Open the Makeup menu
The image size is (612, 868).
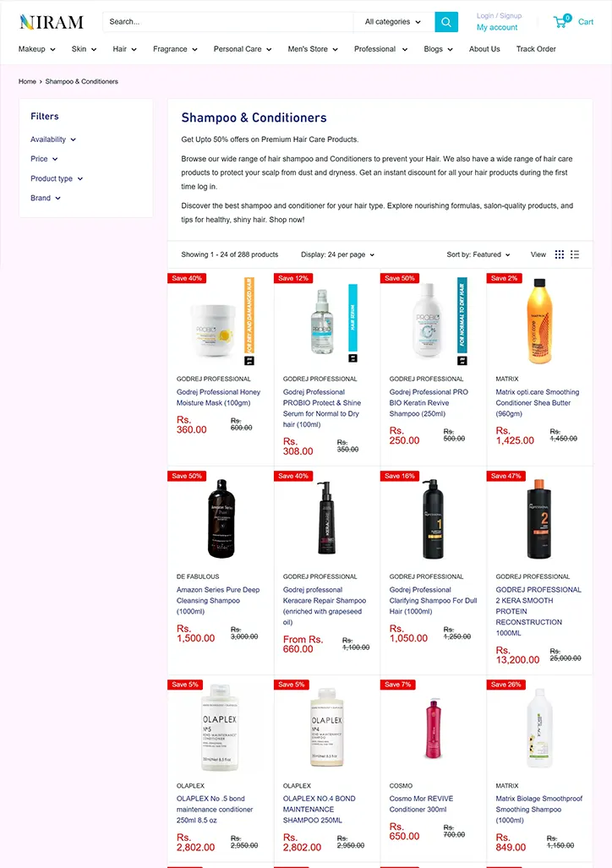(x=36, y=49)
